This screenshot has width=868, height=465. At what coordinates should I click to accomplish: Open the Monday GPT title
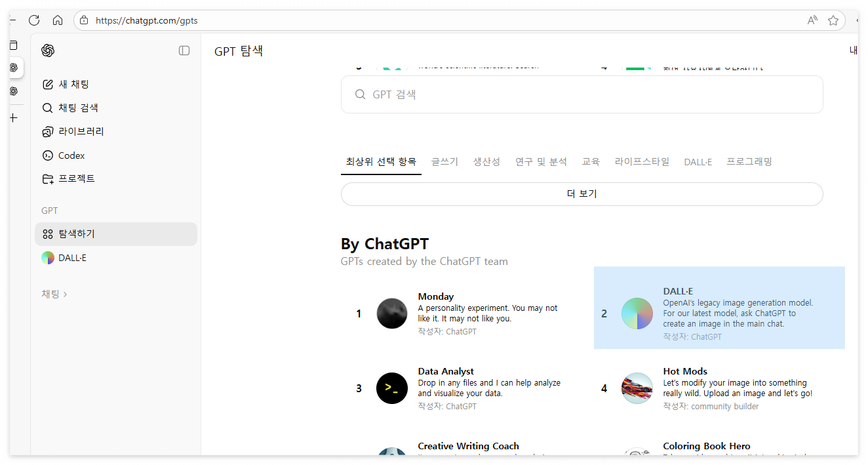436,296
